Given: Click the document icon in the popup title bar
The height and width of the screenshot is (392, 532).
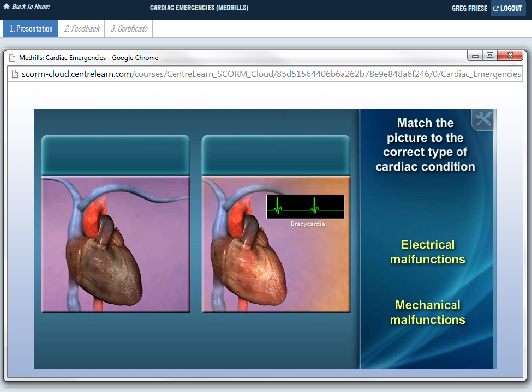Looking at the screenshot, I should click(12, 58).
